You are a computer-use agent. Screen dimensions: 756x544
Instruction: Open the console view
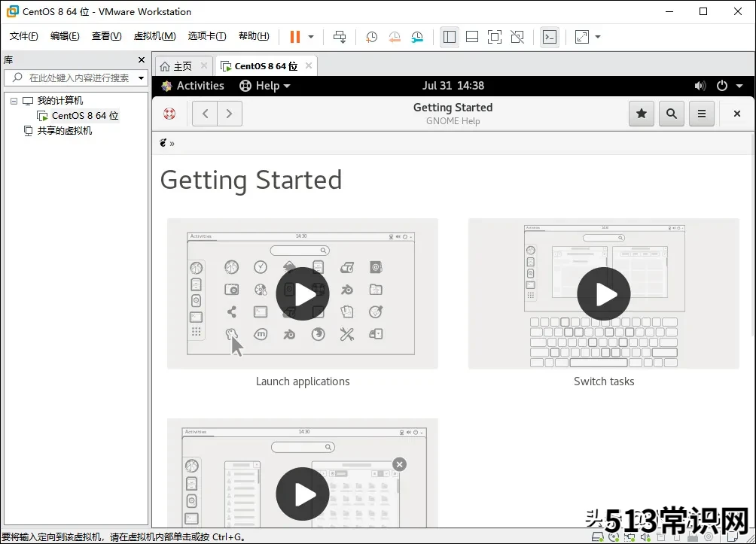tap(550, 37)
